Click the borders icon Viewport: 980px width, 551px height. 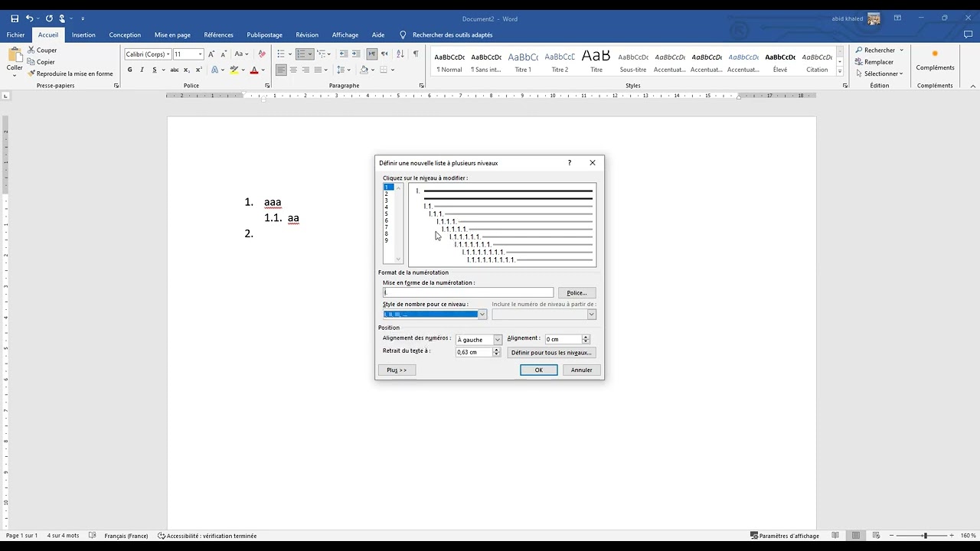click(x=384, y=70)
